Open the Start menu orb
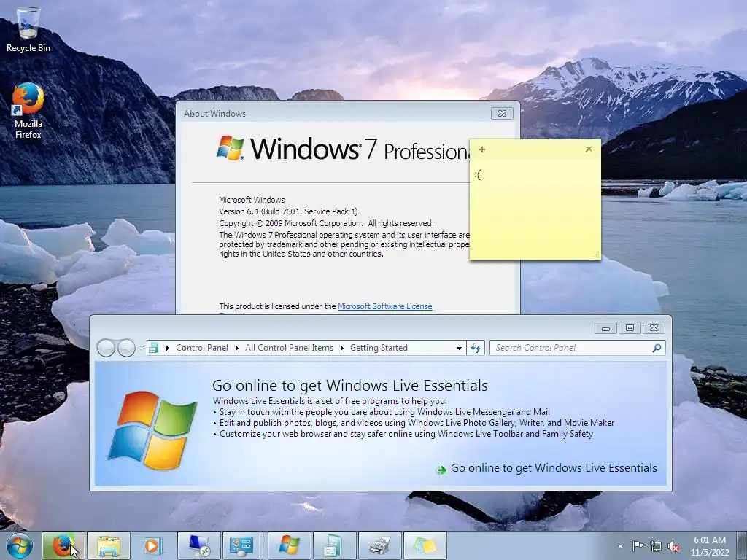 pyautogui.click(x=20, y=545)
